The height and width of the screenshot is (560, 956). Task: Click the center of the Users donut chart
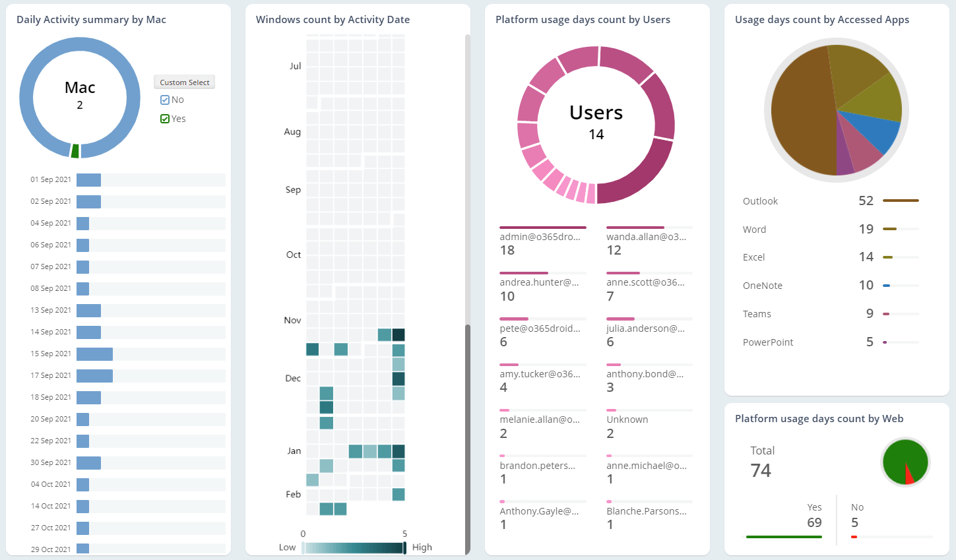coord(596,123)
